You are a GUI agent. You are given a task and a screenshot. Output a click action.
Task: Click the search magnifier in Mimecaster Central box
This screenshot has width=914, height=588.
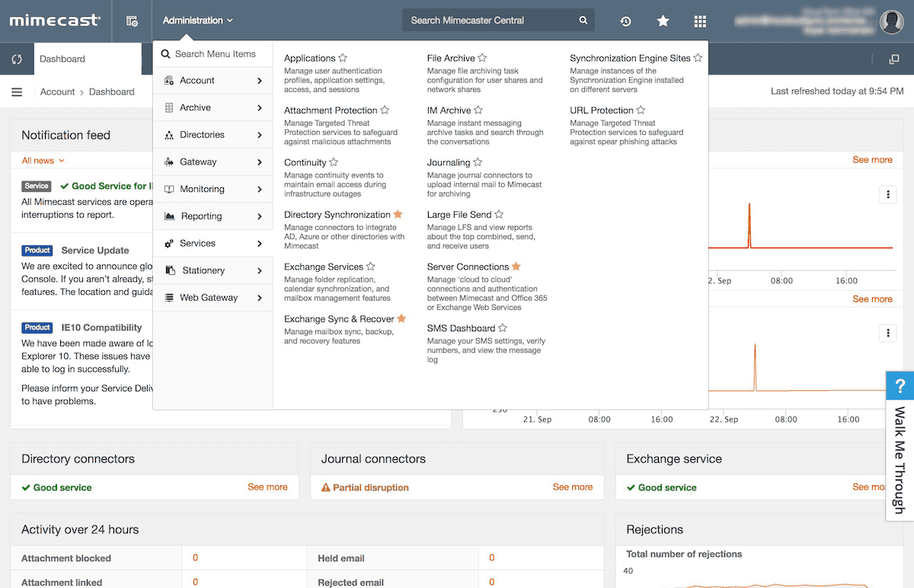[583, 21]
